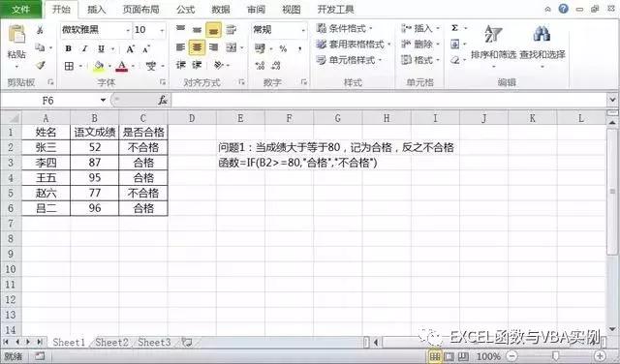Image resolution: width=620 pixels, height=364 pixels.
Task: Open the font name dropdown 微软雅黑
Action: click(128, 30)
